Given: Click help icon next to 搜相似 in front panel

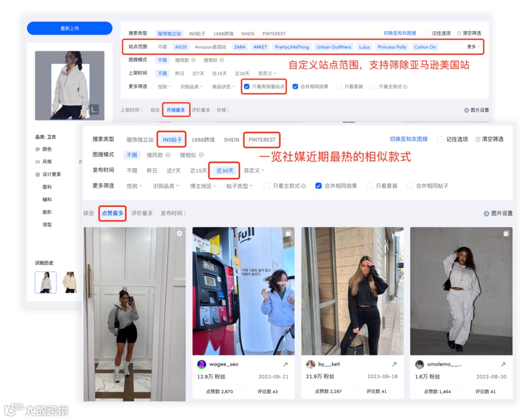Looking at the screenshot, I should click(x=201, y=155).
